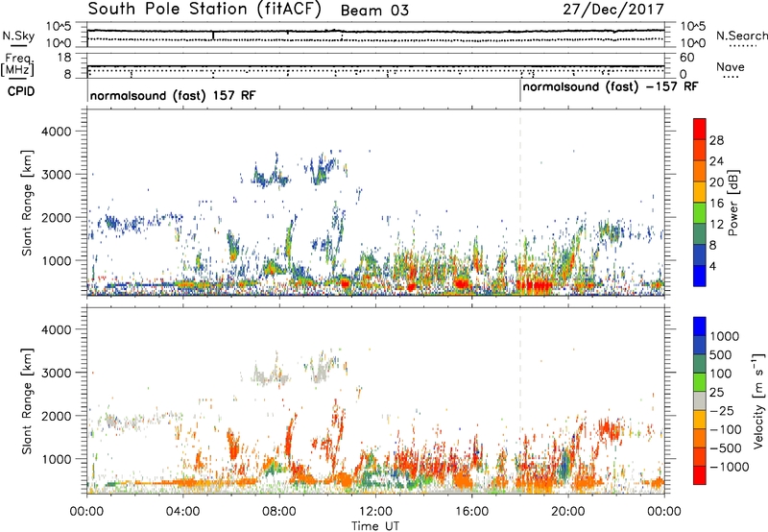The height and width of the screenshot is (532, 768).
Task: Pick the Velocity segment between -100 and -500
Action: [700, 438]
